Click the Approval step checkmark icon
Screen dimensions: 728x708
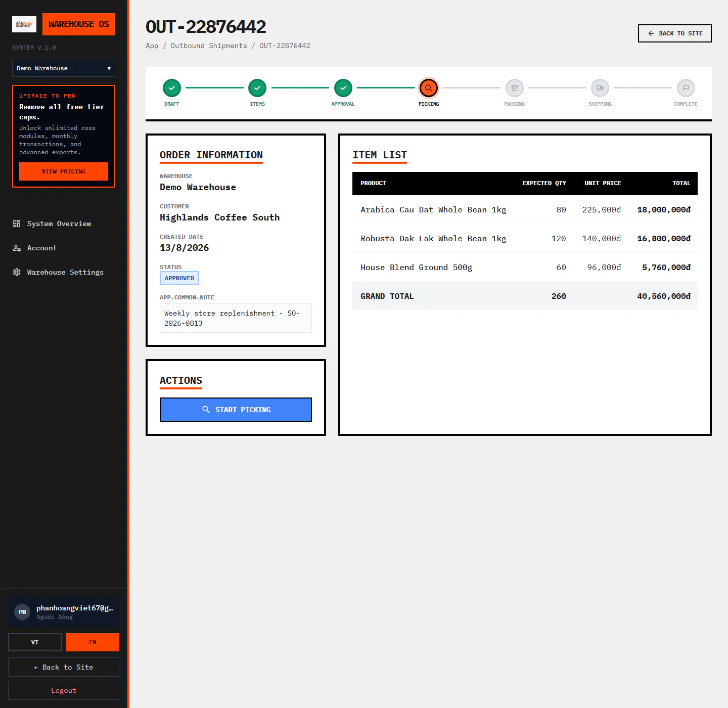[x=343, y=88]
